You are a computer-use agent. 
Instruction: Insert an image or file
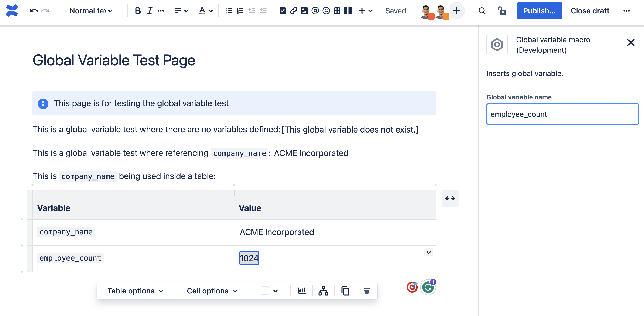click(304, 11)
